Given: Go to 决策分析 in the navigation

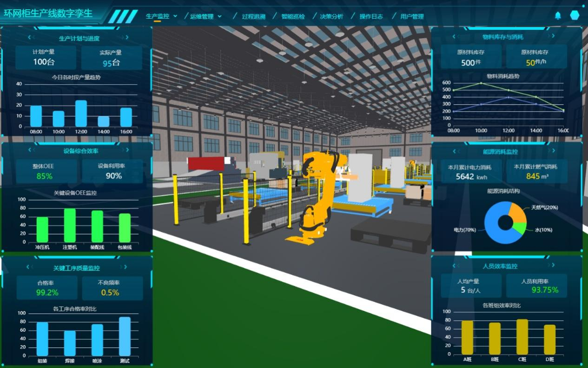Looking at the screenshot, I should point(331,16).
